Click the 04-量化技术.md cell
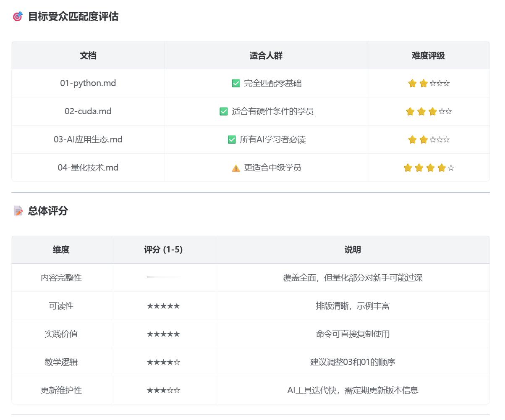Image resolution: width=505 pixels, height=420 pixels. tap(88, 168)
